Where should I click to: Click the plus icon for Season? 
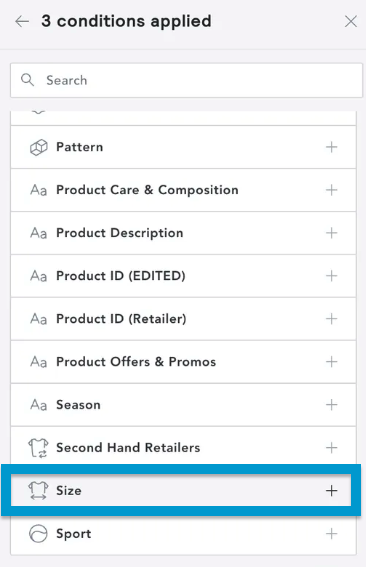[331, 405]
